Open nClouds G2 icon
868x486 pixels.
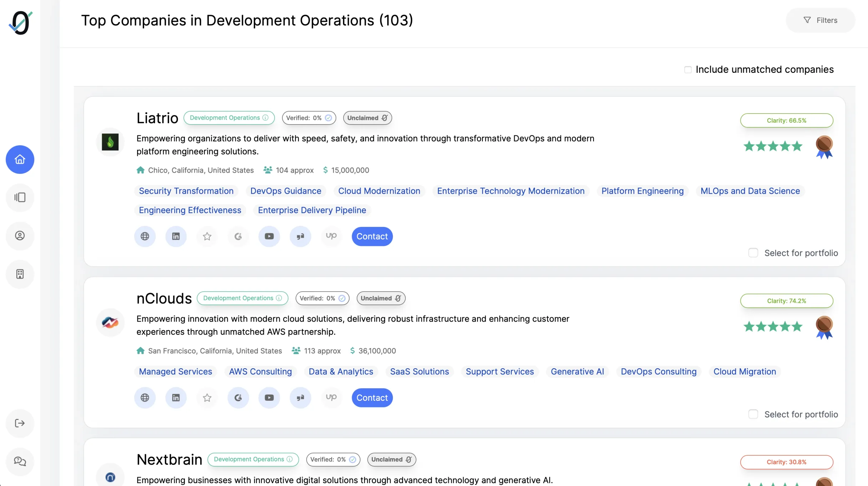tap(238, 398)
